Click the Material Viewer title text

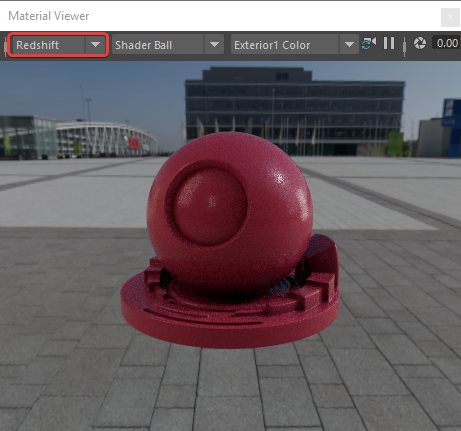[49, 16]
